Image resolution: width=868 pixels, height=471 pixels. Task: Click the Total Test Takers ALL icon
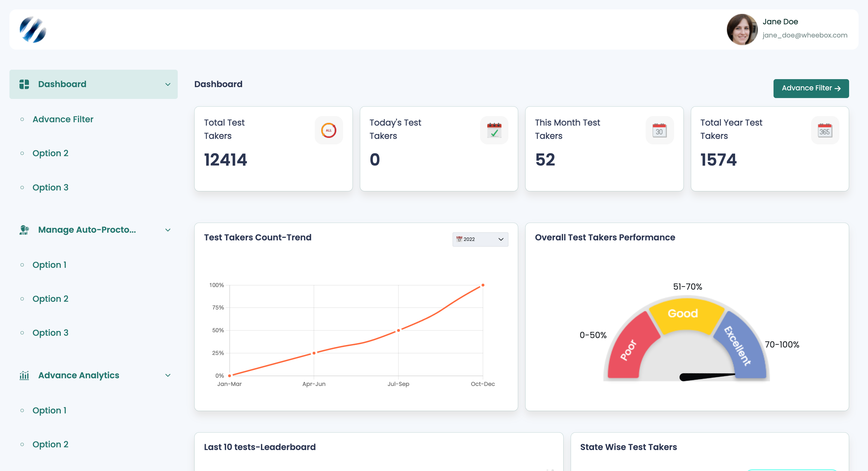[x=329, y=131]
